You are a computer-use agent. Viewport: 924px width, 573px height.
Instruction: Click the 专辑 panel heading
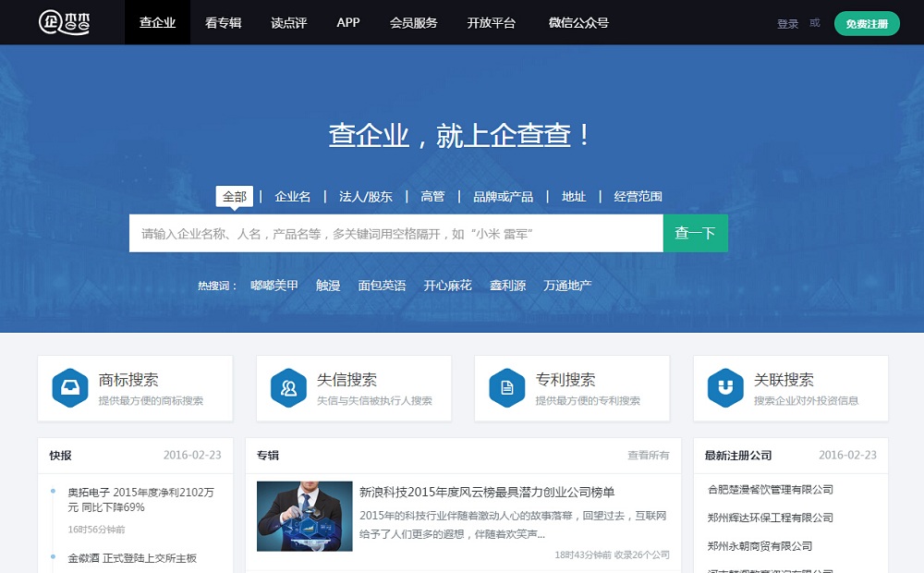[268, 456]
